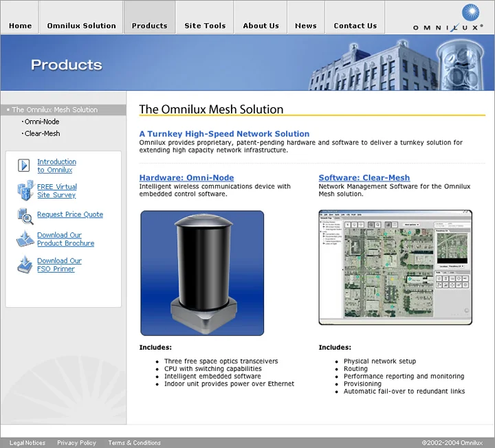Viewport: 495px width, 448px height.
Task: Open the Hardware: Omni-Node heading link
Action: [x=186, y=178]
